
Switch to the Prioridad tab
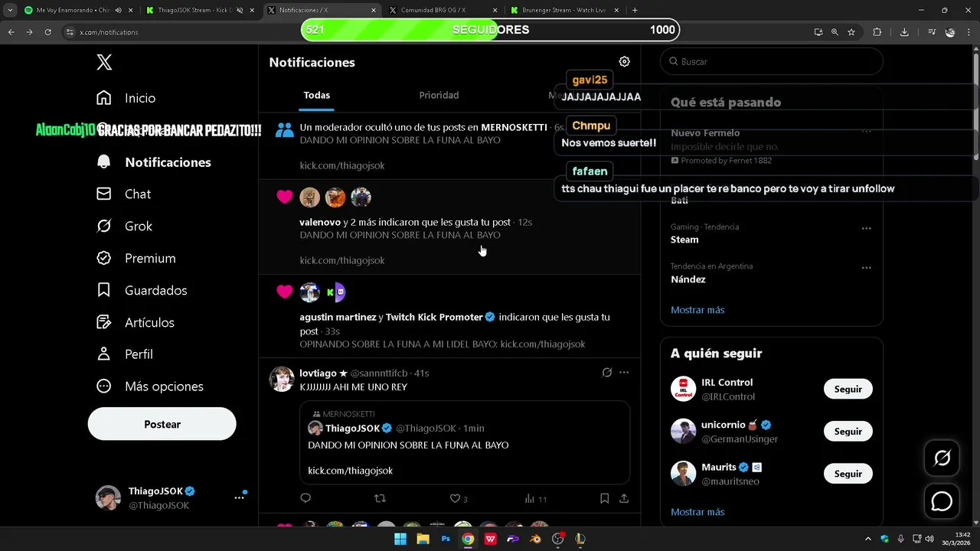pos(439,96)
